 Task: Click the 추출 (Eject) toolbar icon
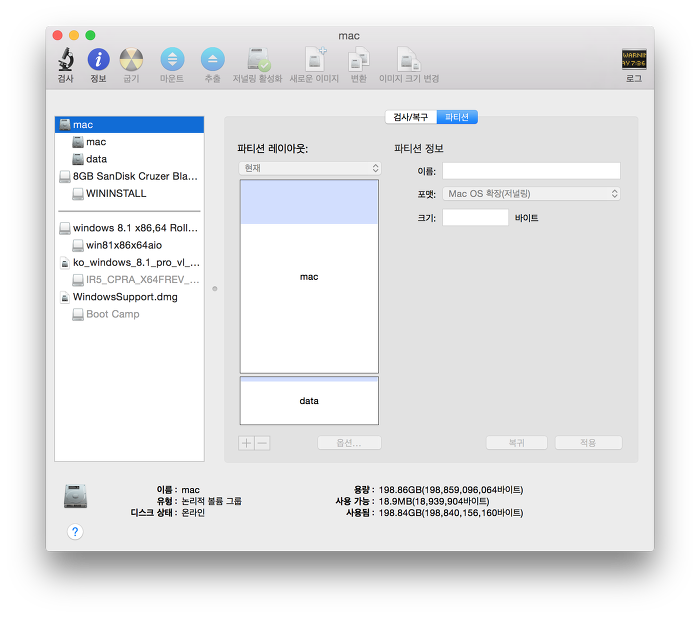tap(212, 59)
